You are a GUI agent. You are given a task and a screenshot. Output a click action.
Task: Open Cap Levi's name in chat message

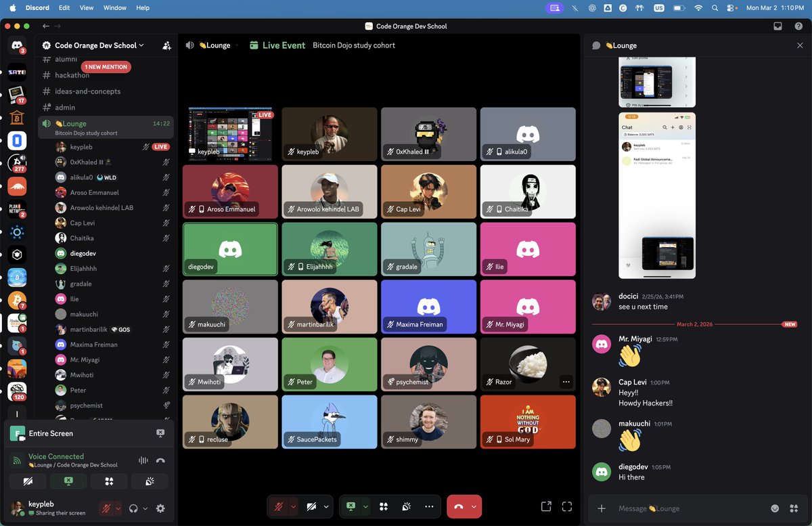tap(632, 382)
